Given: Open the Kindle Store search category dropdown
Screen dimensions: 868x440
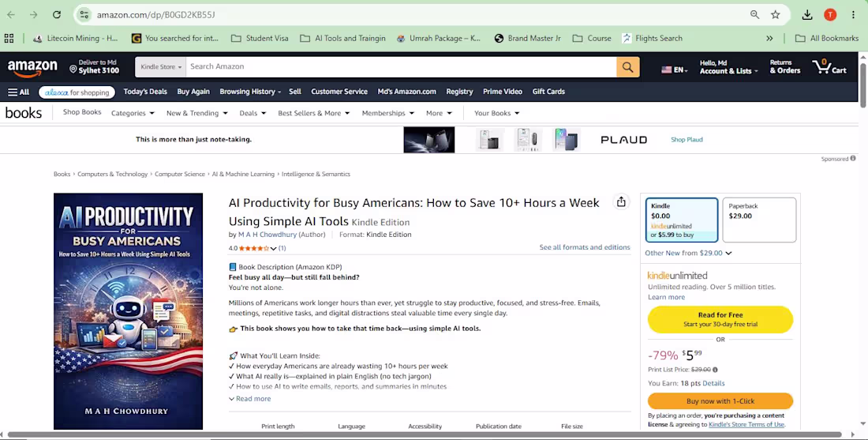Looking at the screenshot, I should [x=160, y=67].
